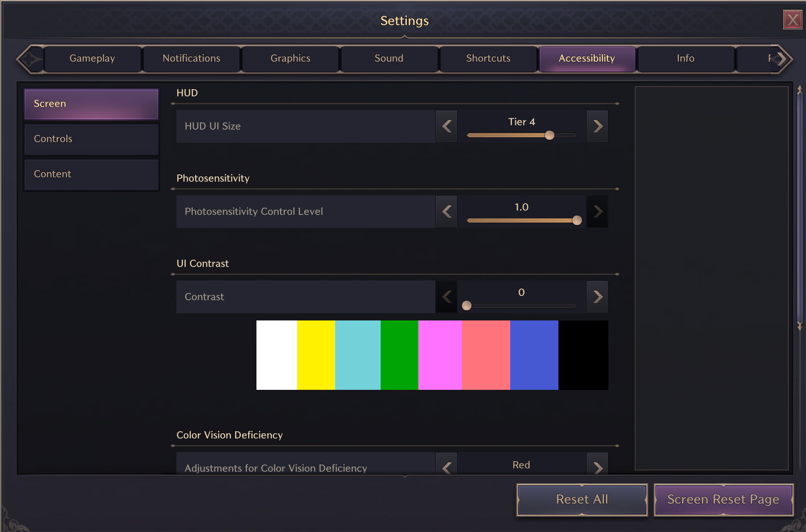The width and height of the screenshot is (806, 532).
Task: Click the vertical scrollbar on the right
Action: (799, 207)
